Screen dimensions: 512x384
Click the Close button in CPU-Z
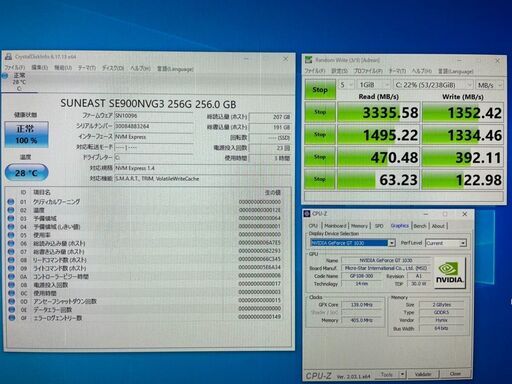tap(455, 374)
